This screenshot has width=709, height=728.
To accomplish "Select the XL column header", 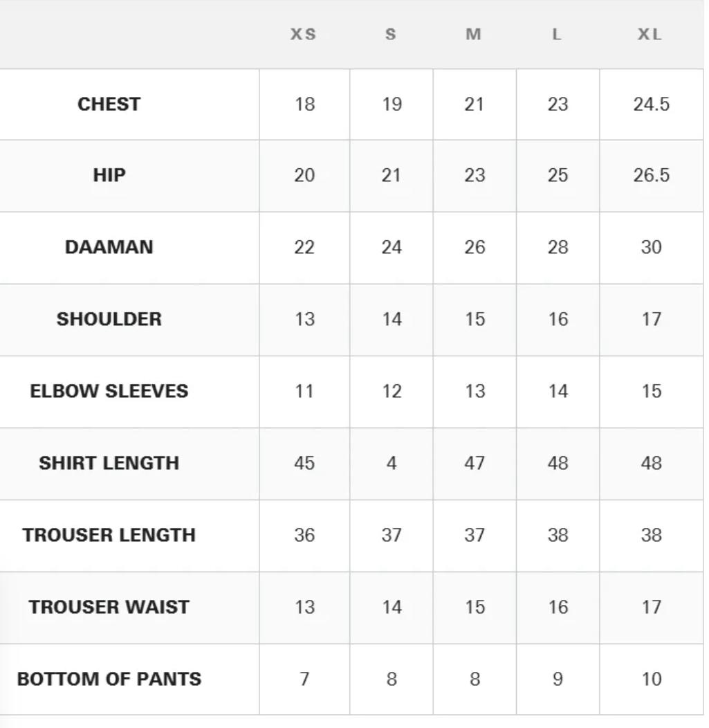I will click(x=650, y=34).
